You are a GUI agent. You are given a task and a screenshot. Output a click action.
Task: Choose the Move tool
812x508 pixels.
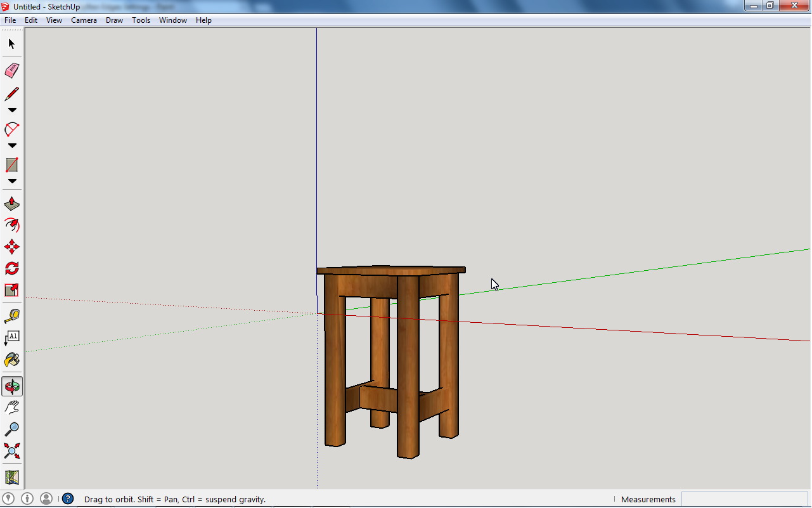tap(11, 246)
